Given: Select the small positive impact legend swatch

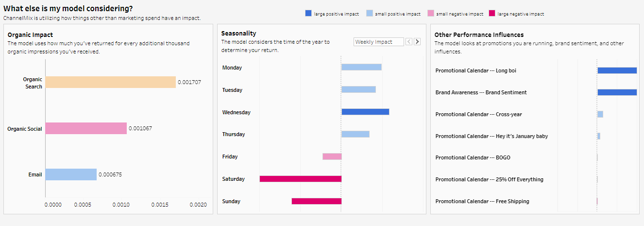Looking at the screenshot, I should coord(370,14).
